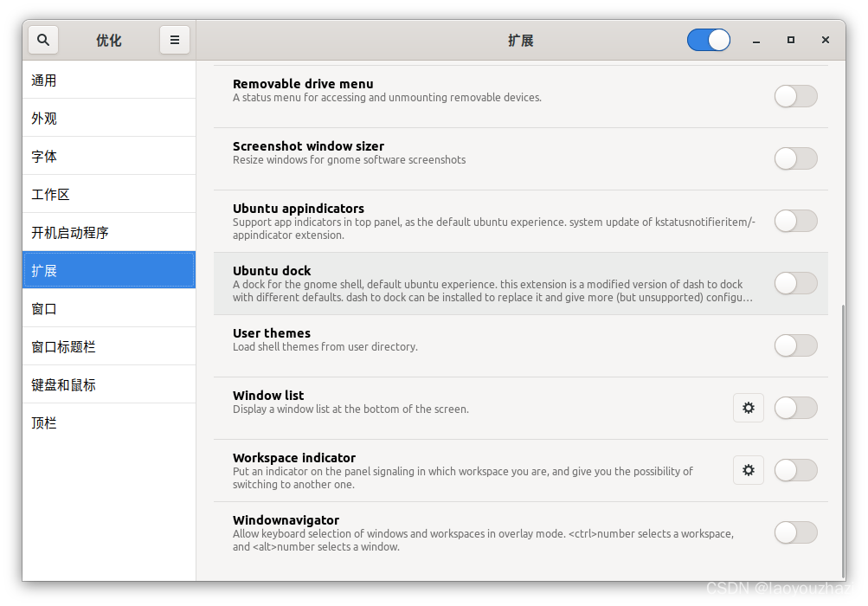868x606 pixels.
Task: Minimize the Tweaks window
Action: [x=756, y=41]
